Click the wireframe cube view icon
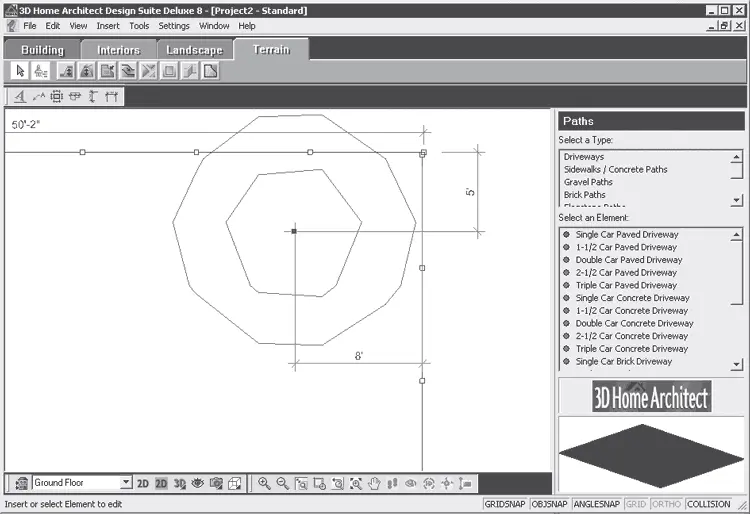This screenshot has width=750, height=514. [x=234, y=483]
